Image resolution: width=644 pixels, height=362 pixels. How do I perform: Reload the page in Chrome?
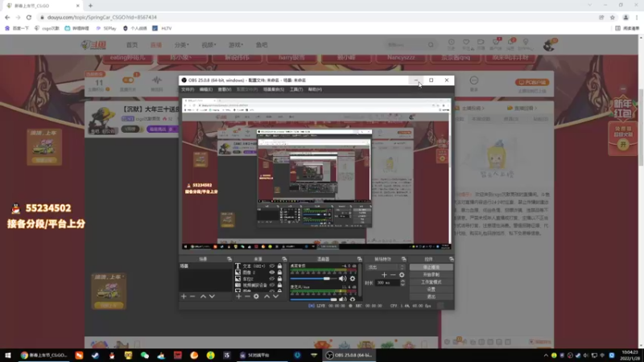click(29, 17)
